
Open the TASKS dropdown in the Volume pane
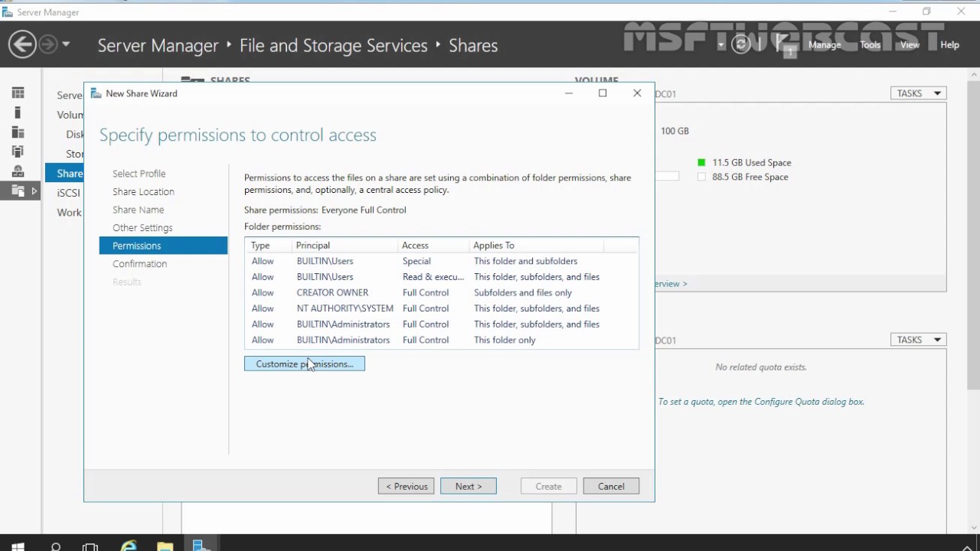pos(918,93)
